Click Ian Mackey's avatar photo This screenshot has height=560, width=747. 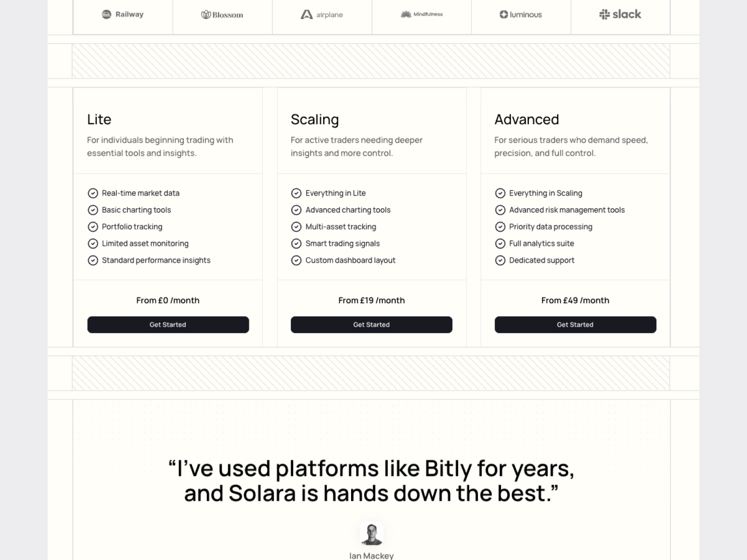[x=372, y=534]
